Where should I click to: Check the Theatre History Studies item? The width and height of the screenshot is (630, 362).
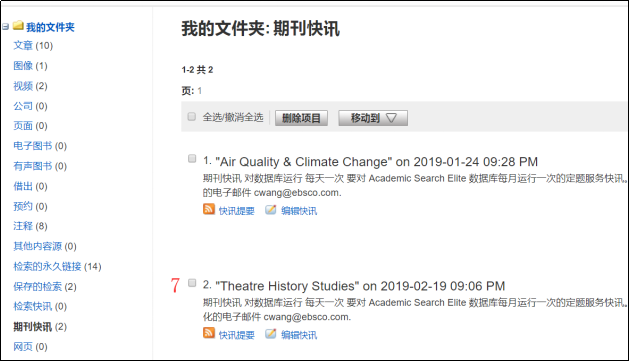point(192,283)
